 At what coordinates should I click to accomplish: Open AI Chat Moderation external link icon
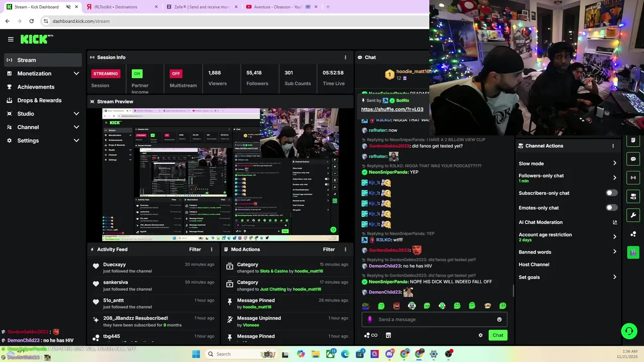615,222
